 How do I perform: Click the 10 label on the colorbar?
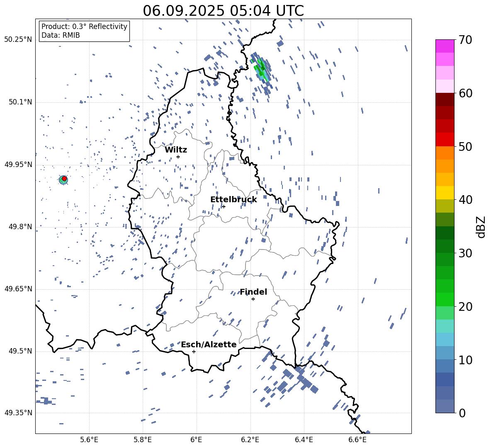pyautogui.click(x=465, y=360)
